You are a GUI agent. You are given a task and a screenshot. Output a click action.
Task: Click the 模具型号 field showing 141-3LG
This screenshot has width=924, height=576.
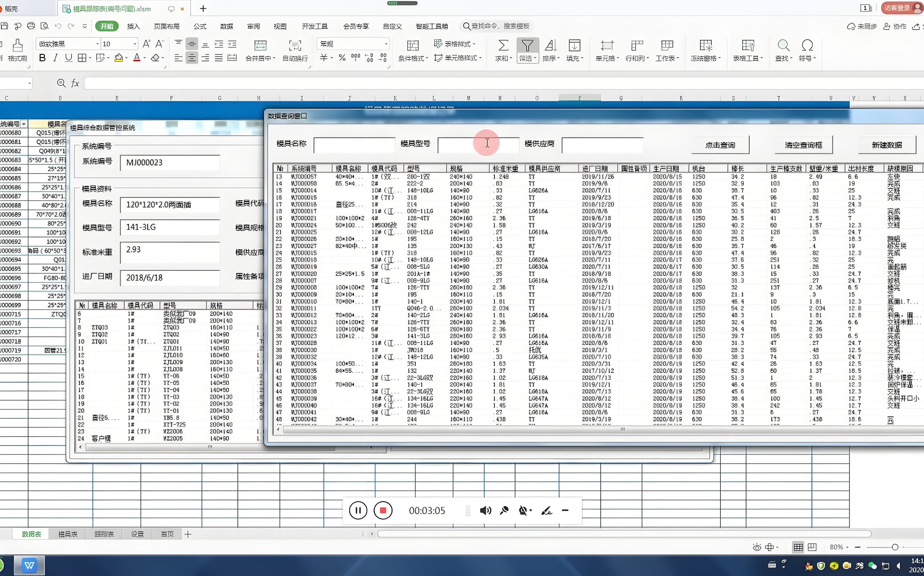[x=170, y=227]
